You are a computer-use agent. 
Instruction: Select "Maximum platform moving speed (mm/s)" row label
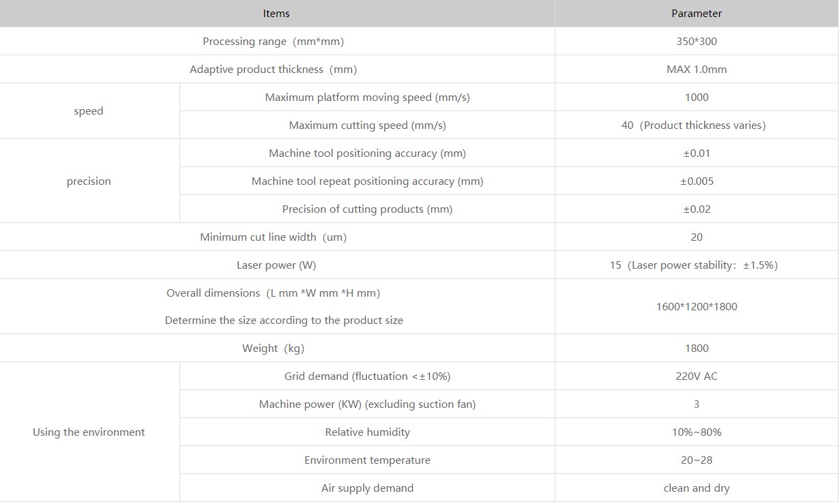pyautogui.click(x=367, y=98)
